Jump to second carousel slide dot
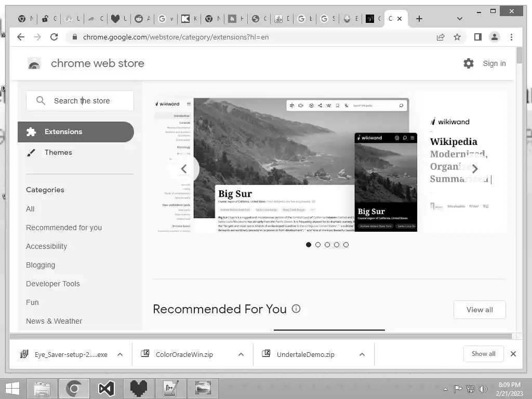 tap(318, 245)
